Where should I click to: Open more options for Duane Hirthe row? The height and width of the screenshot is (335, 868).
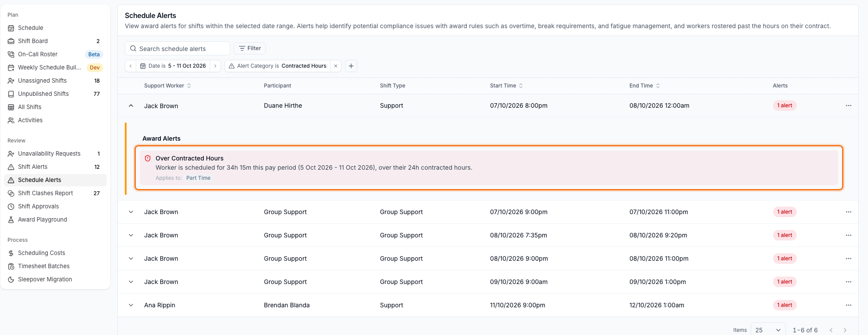[x=849, y=106]
